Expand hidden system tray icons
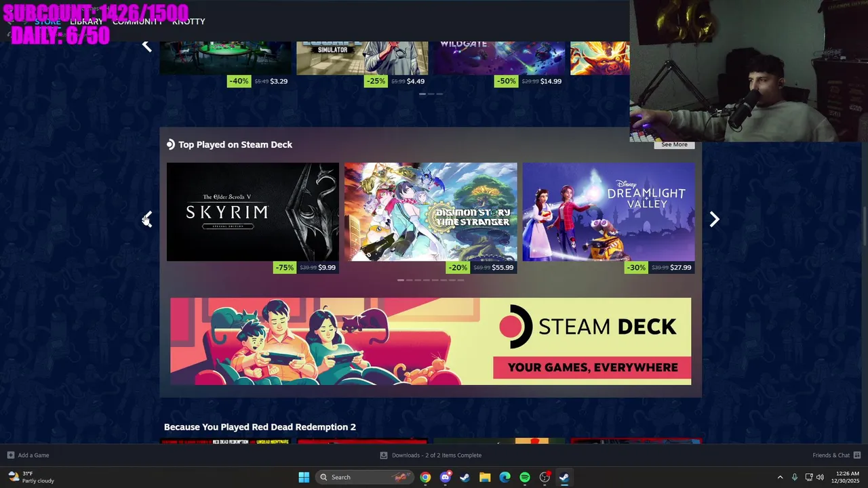868x488 pixels. point(780,477)
